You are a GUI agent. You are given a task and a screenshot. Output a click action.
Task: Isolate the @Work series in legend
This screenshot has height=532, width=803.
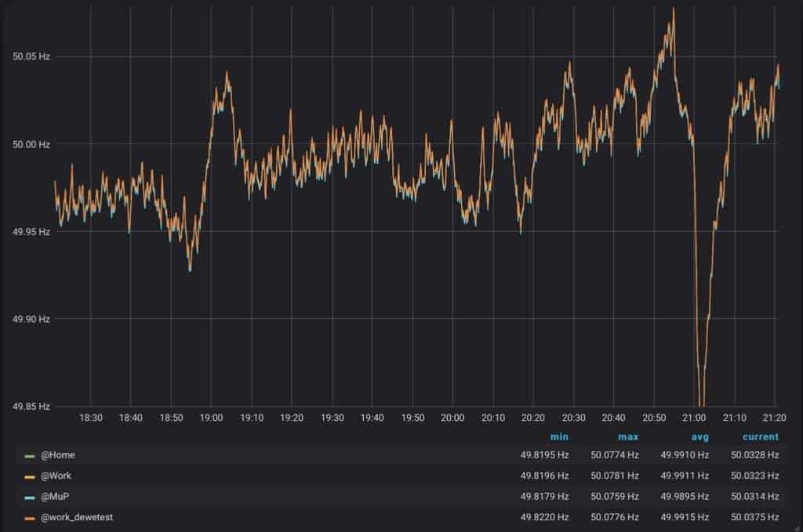click(x=56, y=476)
